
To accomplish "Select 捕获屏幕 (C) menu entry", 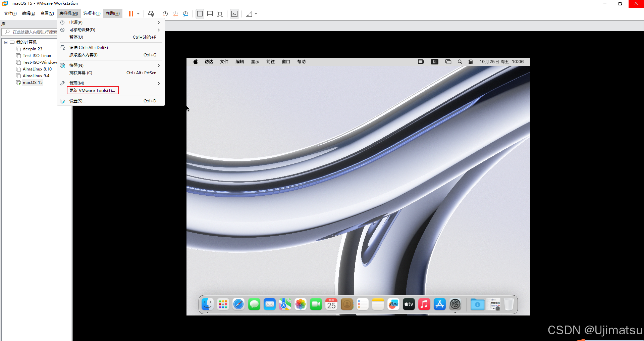I will 111,73.
